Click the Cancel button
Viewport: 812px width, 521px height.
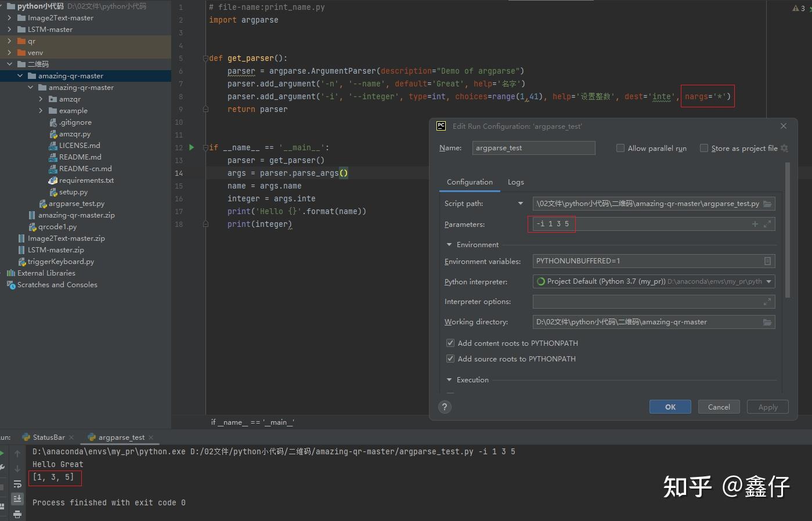[x=719, y=407]
